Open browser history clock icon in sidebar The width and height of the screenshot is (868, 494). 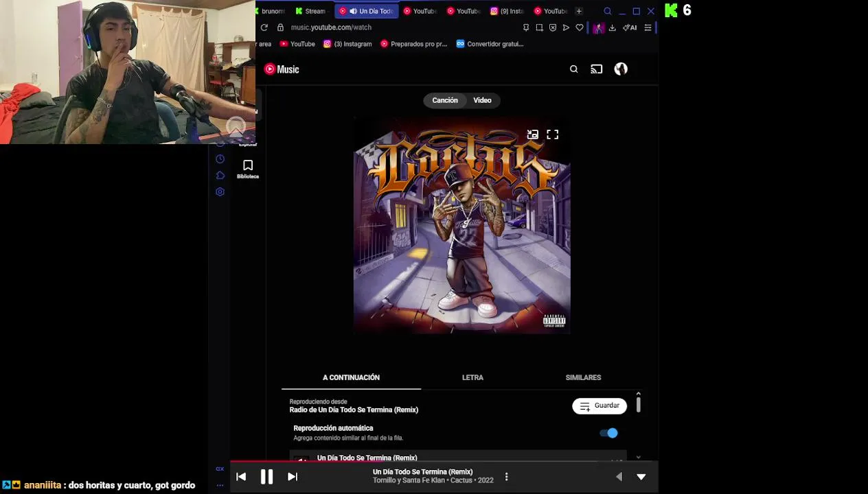point(220,159)
